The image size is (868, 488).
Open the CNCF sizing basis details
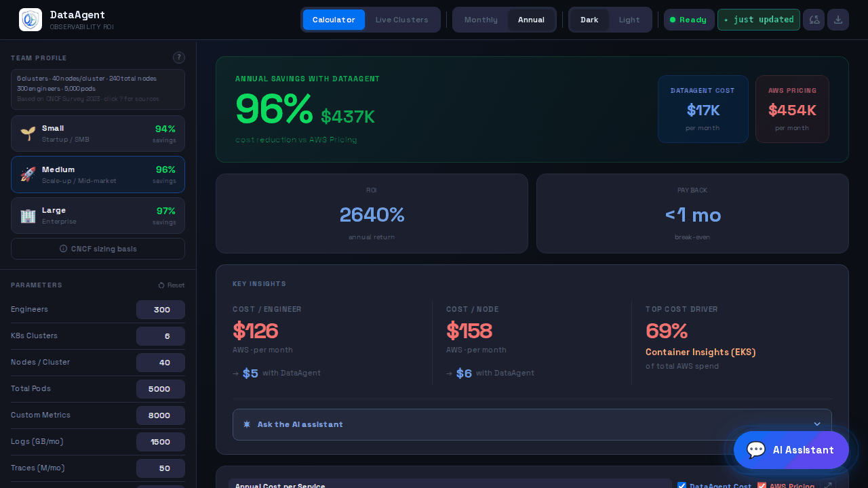(x=98, y=249)
